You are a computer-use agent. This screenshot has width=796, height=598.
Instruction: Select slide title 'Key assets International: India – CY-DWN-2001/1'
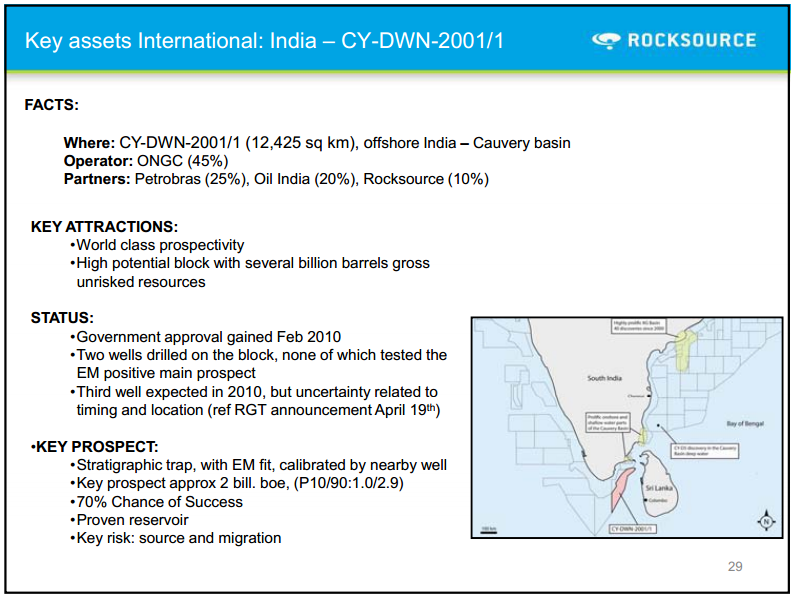(264, 41)
